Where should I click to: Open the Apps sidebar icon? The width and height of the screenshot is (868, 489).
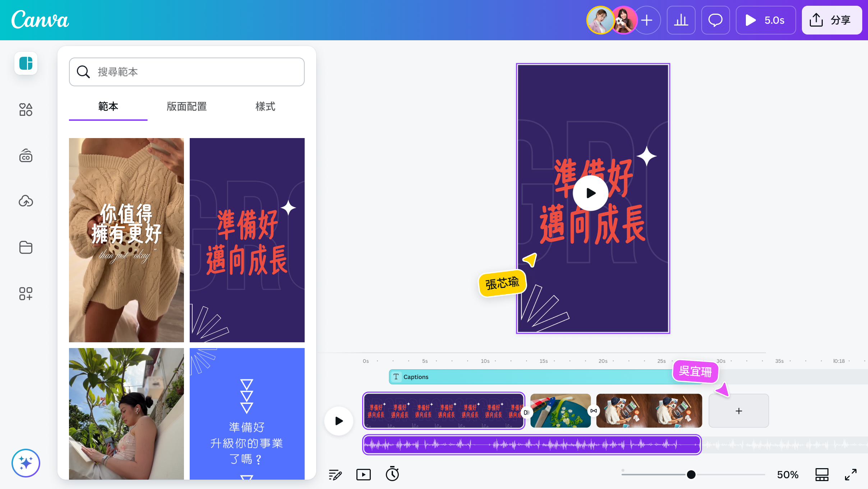[26, 293]
